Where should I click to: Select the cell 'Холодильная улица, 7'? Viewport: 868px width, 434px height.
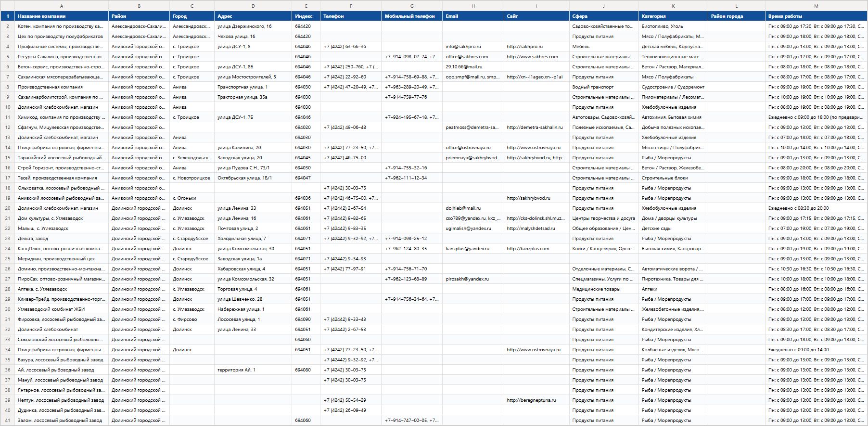pyautogui.click(x=253, y=239)
